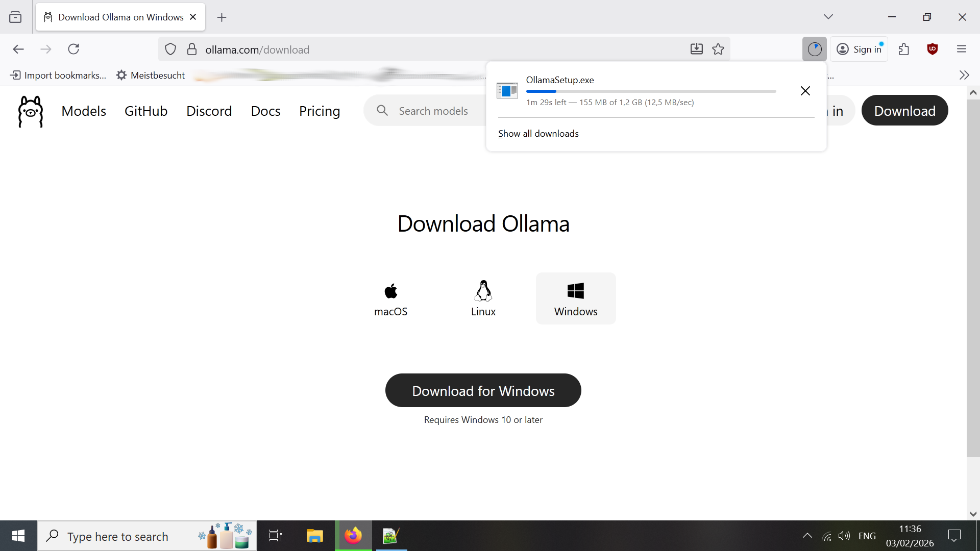Open the downloads progress indicator in toolbar
The image size is (980, 551).
pyautogui.click(x=814, y=49)
